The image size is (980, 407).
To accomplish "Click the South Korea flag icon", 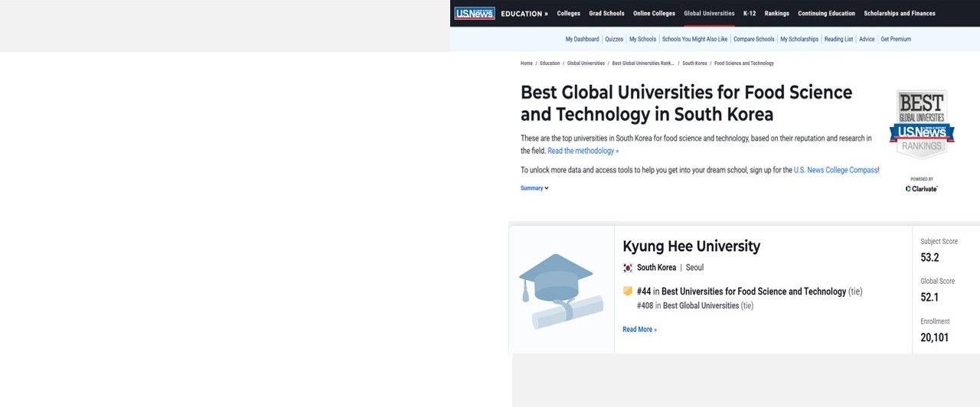I will click(x=628, y=268).
